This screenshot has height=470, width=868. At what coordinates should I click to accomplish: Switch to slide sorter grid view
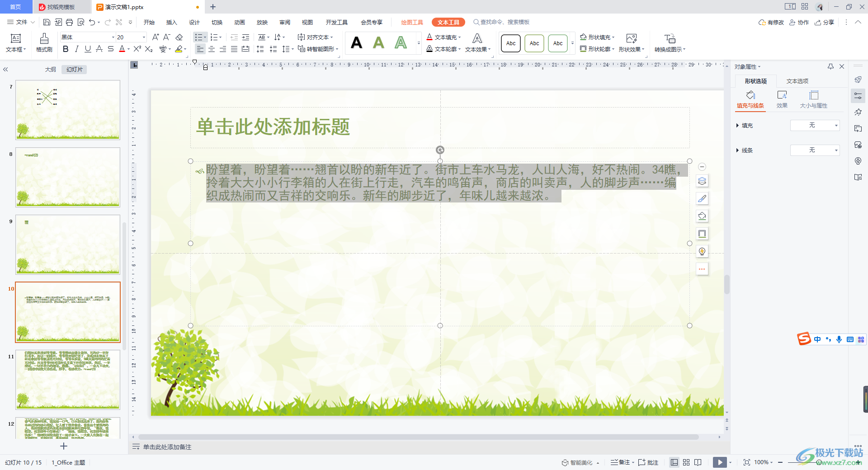[686, 462]
